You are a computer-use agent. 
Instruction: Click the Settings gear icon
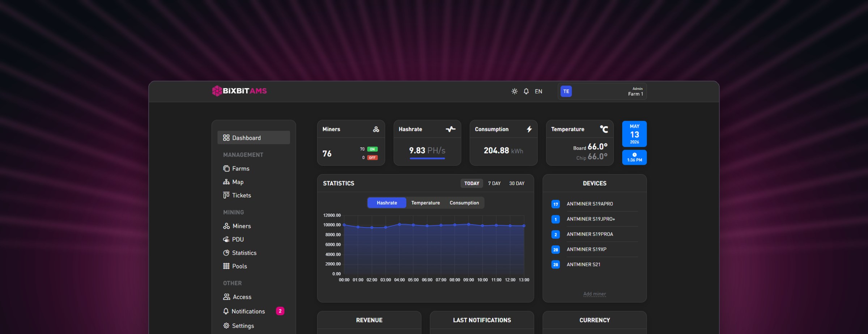226,326
